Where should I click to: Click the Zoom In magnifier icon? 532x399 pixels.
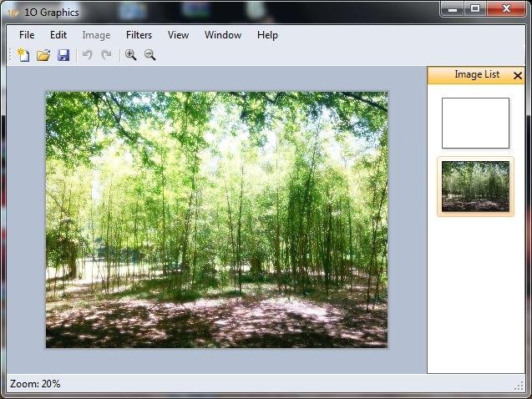pyautogui.click(x=130, y=54)
